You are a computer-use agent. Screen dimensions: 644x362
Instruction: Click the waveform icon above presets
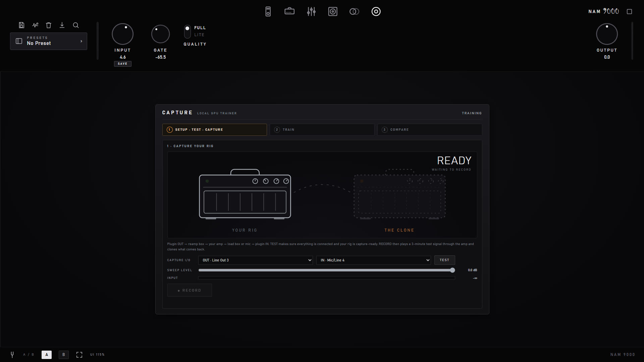point(35,25)
